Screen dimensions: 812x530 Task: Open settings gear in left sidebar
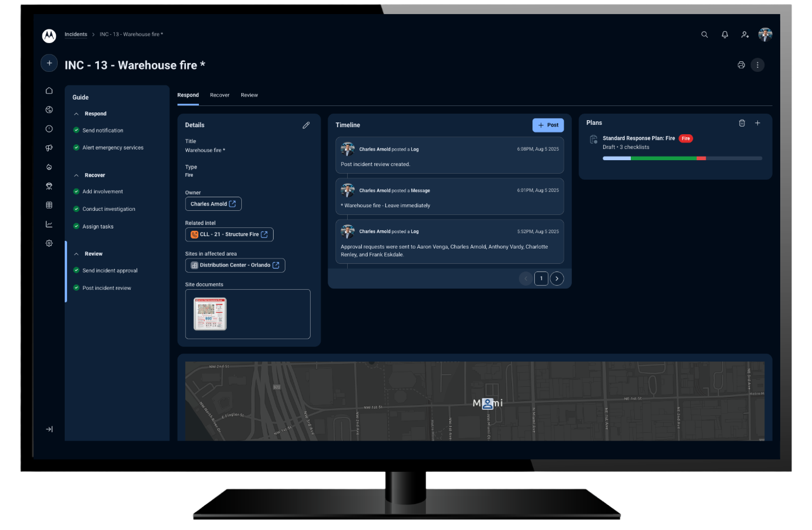(x=49, y=243)
